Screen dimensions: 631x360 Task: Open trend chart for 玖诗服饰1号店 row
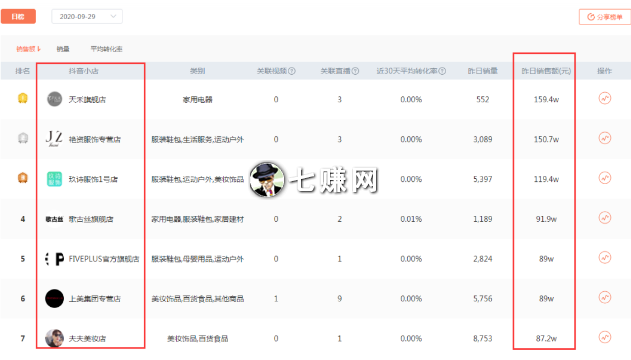tap(604, 178)
